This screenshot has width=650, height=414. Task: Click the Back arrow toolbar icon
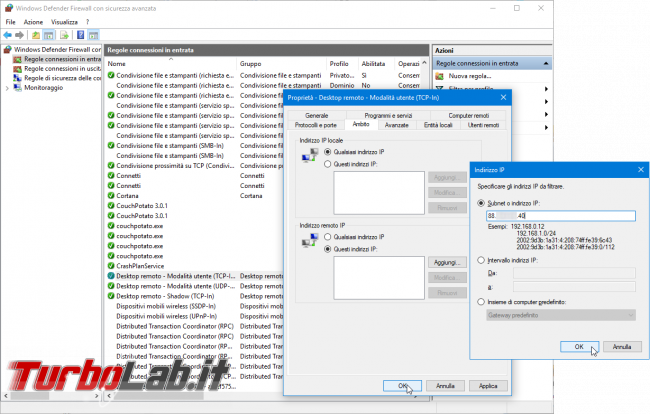pyautogui.click(x=7, y=35)
